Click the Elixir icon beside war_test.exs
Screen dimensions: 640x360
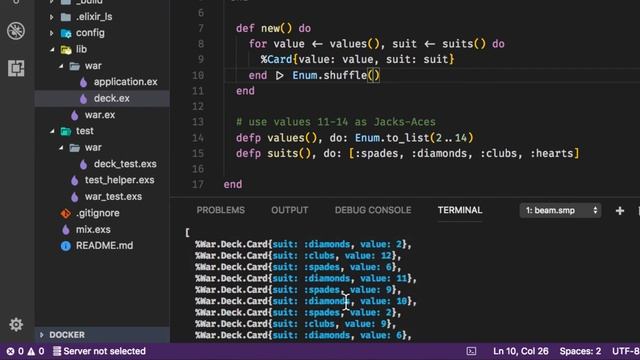[x=75, y=197]
